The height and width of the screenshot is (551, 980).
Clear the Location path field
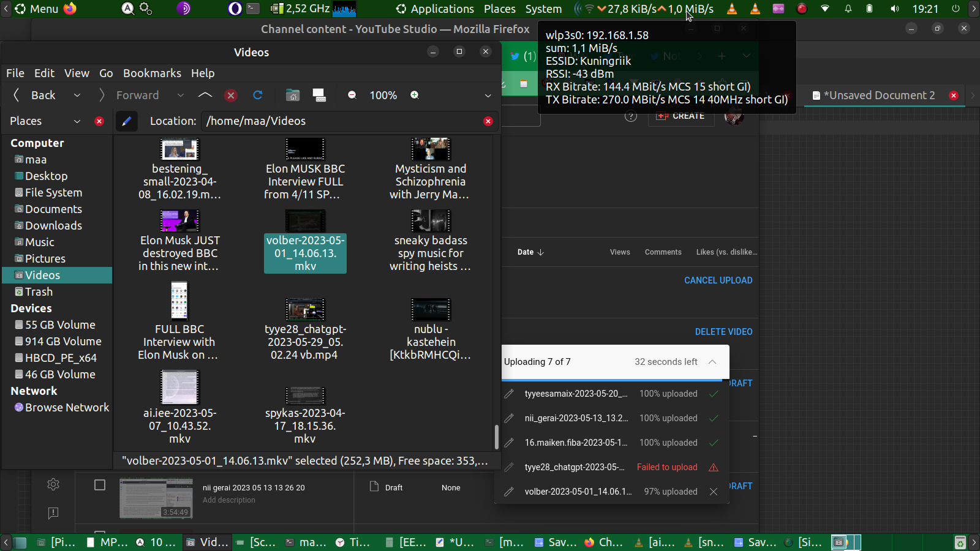point(488,121)
